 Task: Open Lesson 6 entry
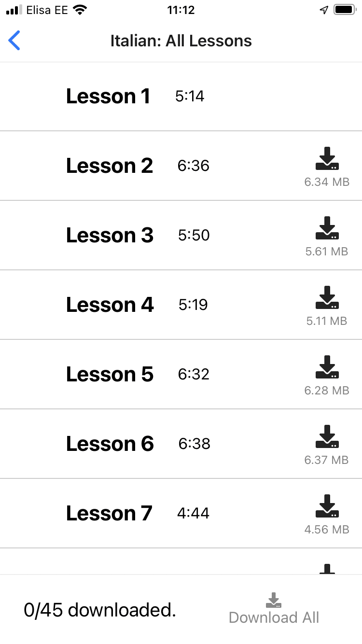(110, 444)
